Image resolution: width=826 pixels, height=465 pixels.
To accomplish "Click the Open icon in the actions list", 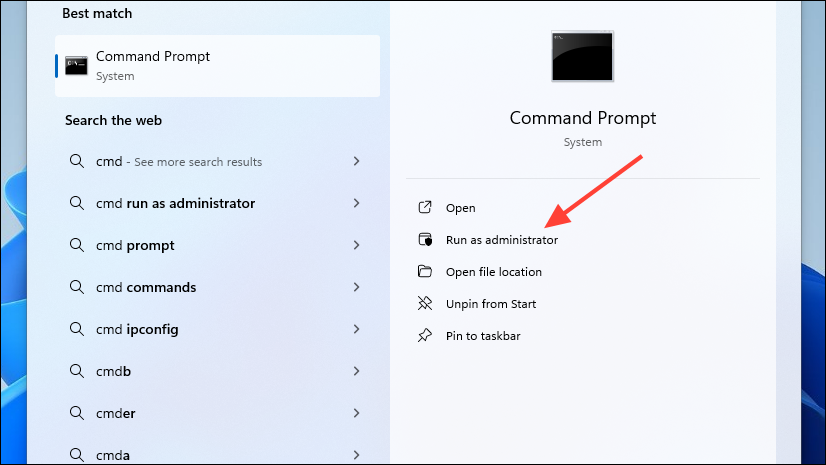I will [425, 207].
